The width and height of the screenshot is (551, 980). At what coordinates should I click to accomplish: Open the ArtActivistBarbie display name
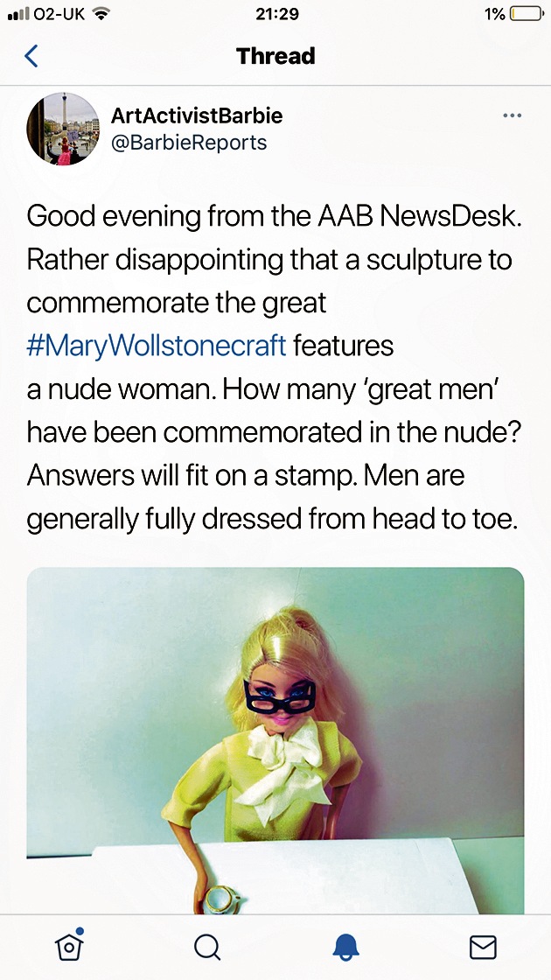tap(197, 115)
